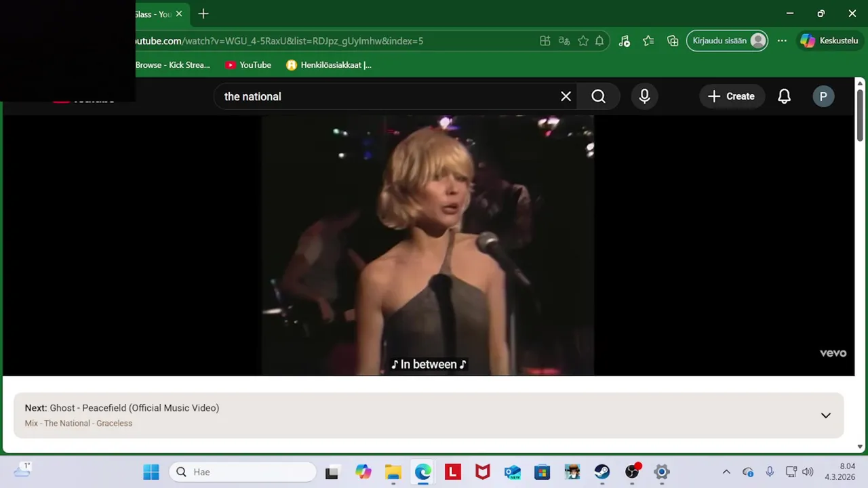Open Edge settings and more ellipsis menu

coord(782,41)
